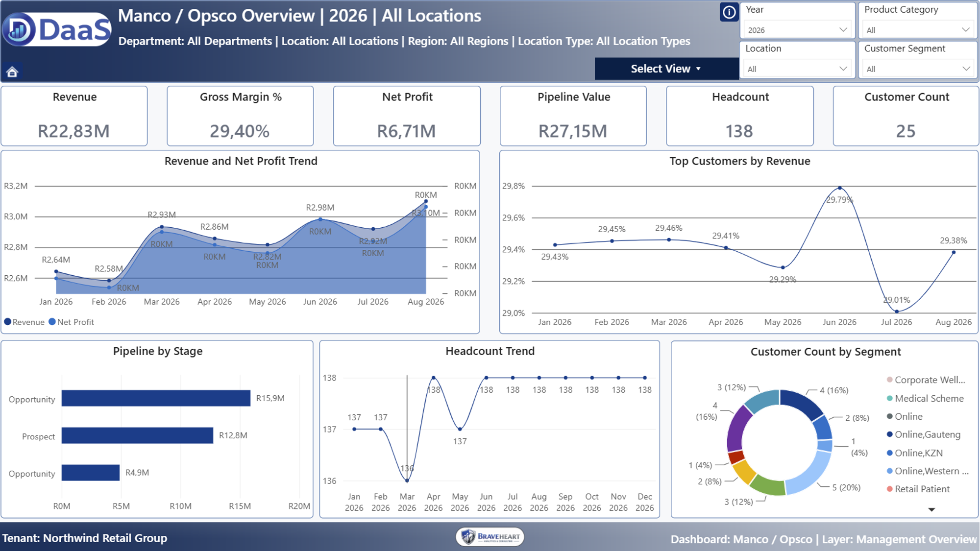Click the Pipeline by Stage title
This screenshot has height=551, width=980.
click(158, 351)
